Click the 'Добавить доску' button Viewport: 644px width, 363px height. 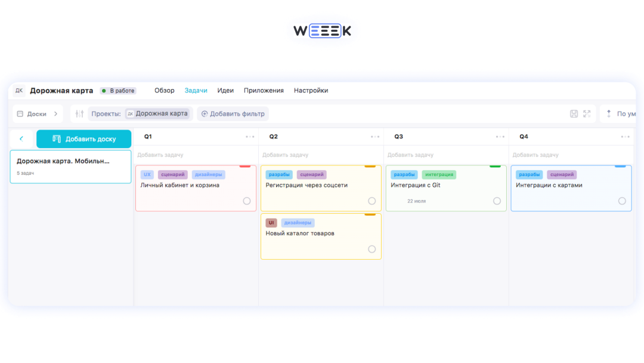[x=84, y=139]
